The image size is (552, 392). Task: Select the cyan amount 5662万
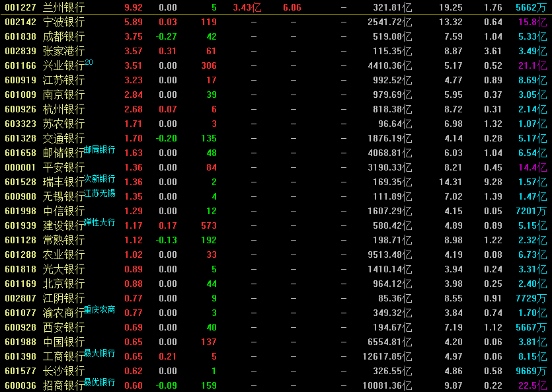tap(532, 7)
